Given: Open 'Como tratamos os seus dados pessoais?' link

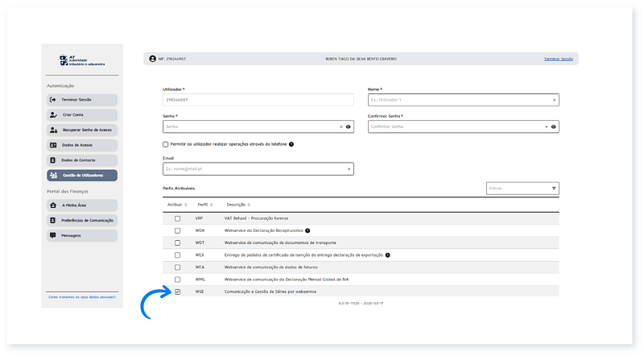Looking at the screenshot, I should click(x=81, y=297).
